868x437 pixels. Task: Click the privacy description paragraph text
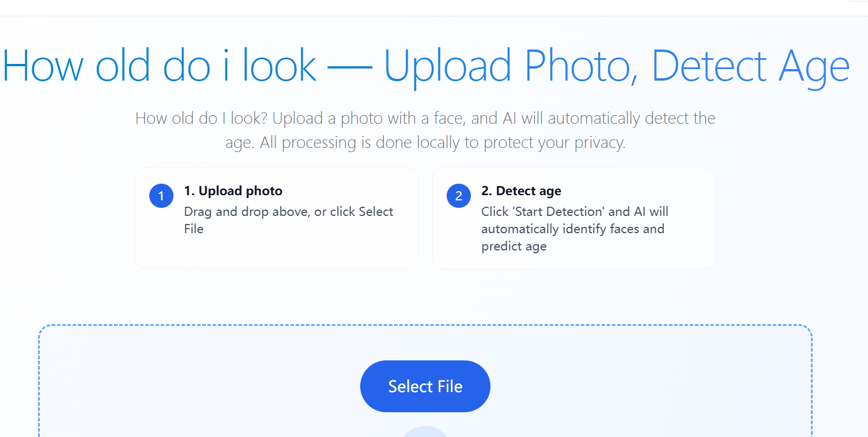(x=425, y=130)
